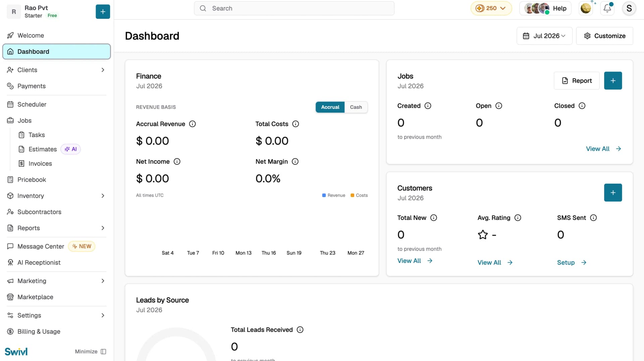The image size is (644, 361).
Task: Open the user profile avatar S
Action: [629, 8]
